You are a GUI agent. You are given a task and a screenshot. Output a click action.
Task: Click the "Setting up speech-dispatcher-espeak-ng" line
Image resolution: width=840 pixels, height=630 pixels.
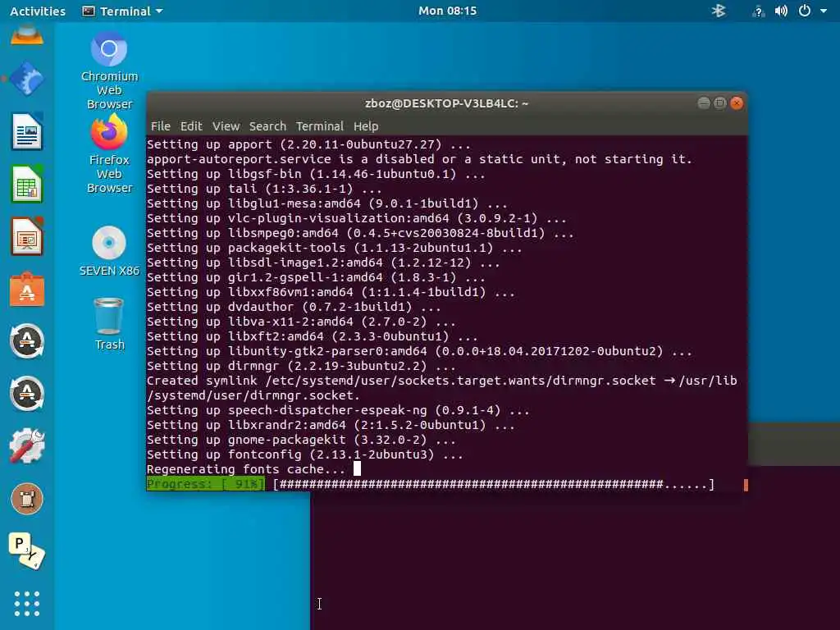338,410
